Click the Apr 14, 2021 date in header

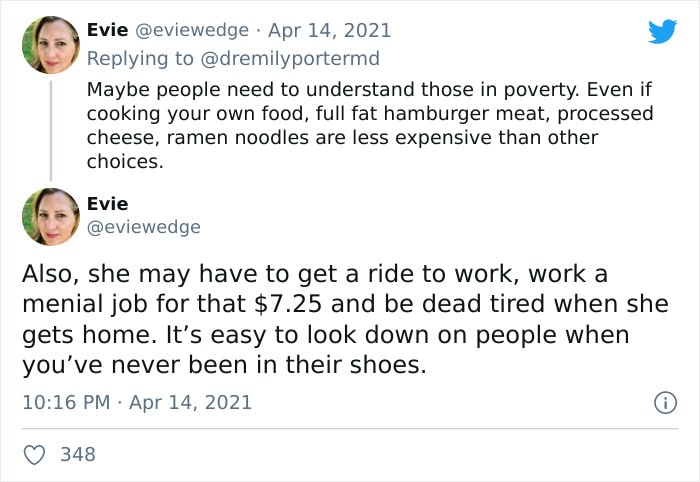329,30
